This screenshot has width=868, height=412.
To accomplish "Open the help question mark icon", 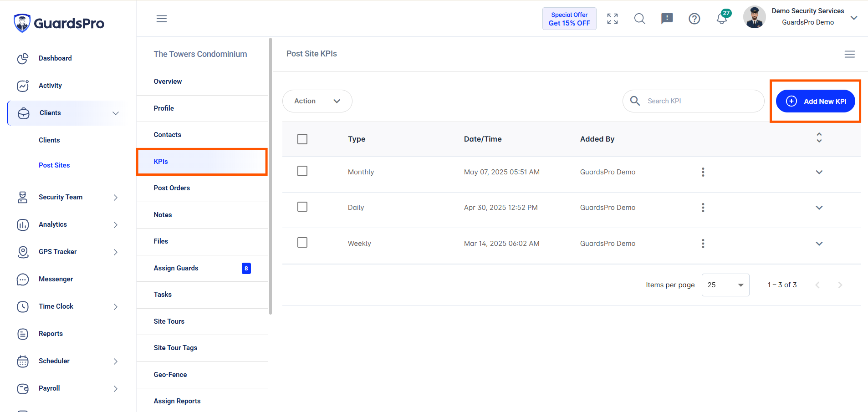I will click(694, 19).
